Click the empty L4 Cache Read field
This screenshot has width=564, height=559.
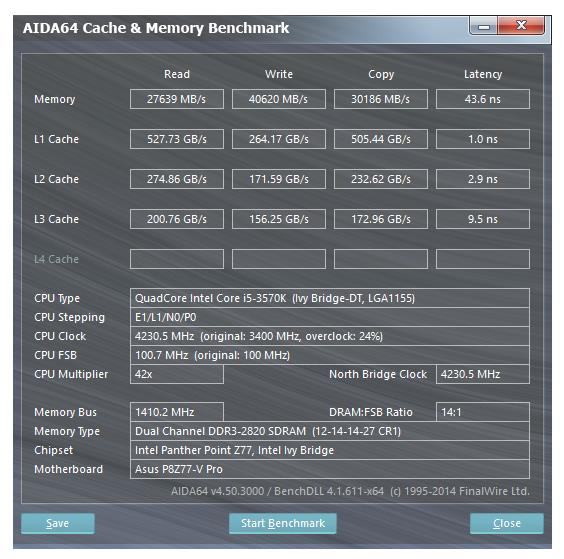click(177, 259)
